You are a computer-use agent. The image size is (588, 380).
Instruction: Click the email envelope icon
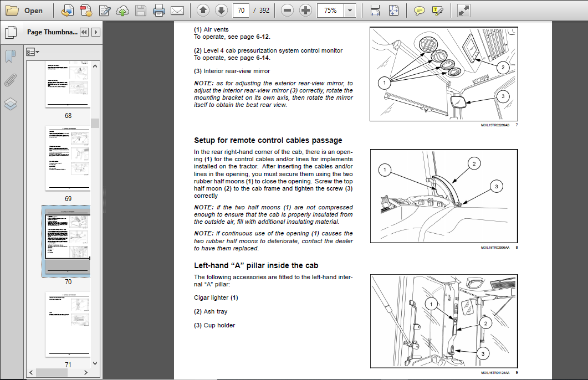point(177,11)
